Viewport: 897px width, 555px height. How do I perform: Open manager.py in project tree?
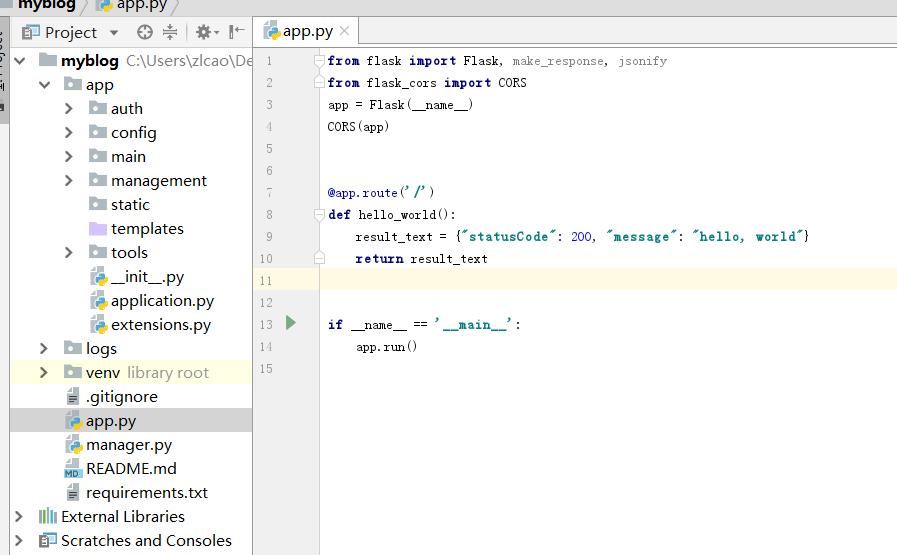click(x=128, y=445)
